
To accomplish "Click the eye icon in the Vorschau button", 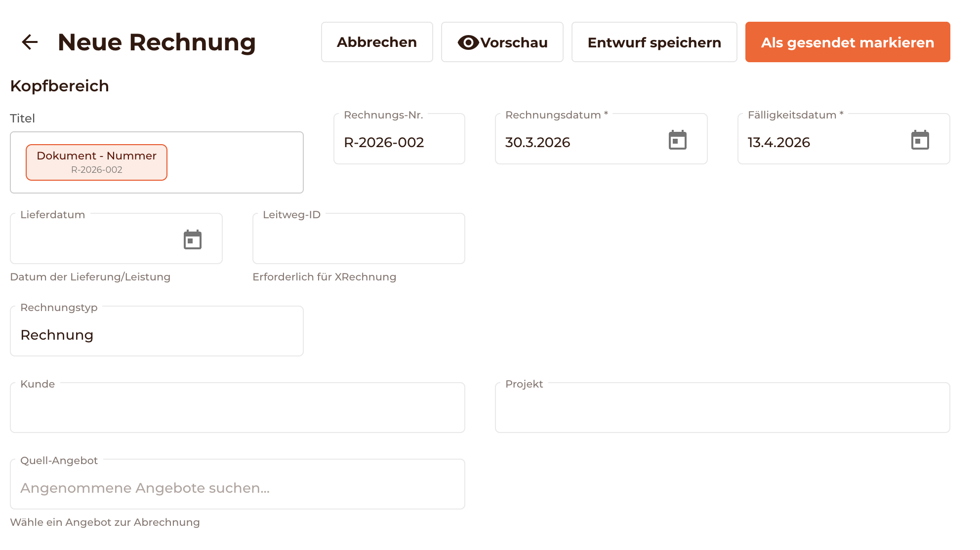I will [468, 42].
